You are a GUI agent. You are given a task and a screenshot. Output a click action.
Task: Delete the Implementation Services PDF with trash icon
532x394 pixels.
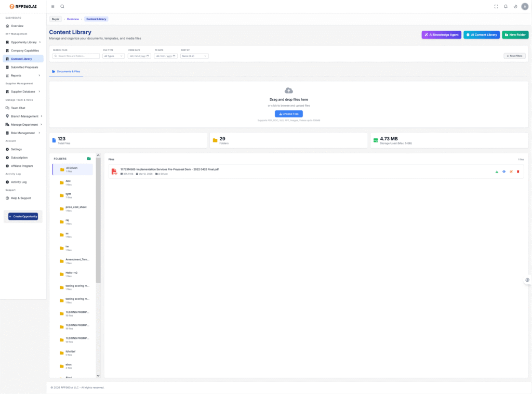coord(517,172)
